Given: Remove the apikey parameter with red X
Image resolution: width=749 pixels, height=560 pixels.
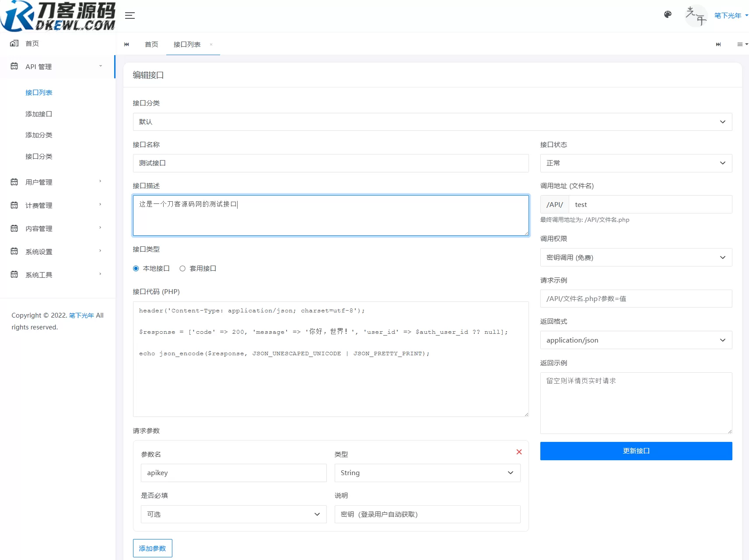Looking at the screenshot, I should (519, 452).
